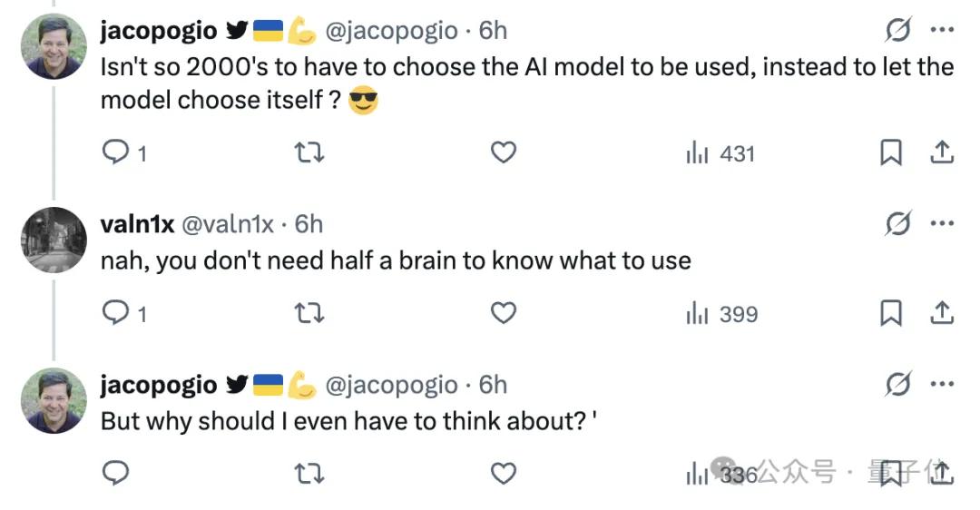The width and height of the screenshot is (980, 510).
Task: Reply to jacopogio's first tweet
Action: coord(115,153)
